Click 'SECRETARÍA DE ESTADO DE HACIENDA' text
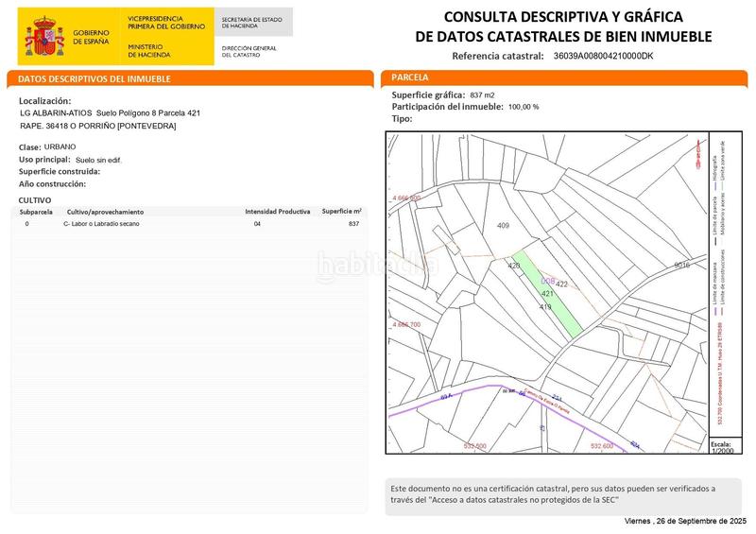The image size is (756, 534). (x=251, y=23)
